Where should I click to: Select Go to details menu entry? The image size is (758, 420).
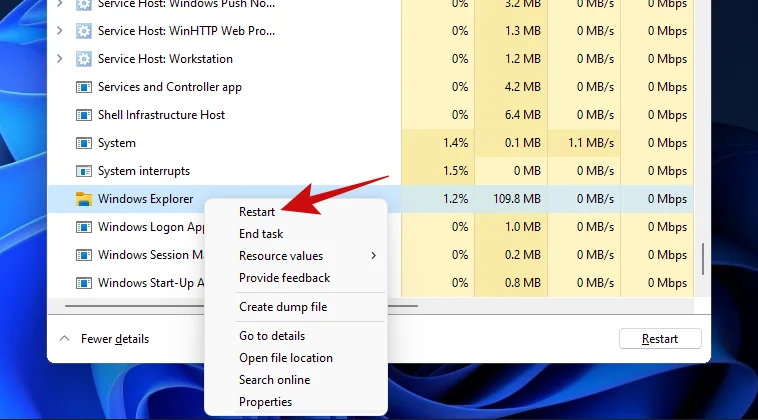tap(272, 336)
